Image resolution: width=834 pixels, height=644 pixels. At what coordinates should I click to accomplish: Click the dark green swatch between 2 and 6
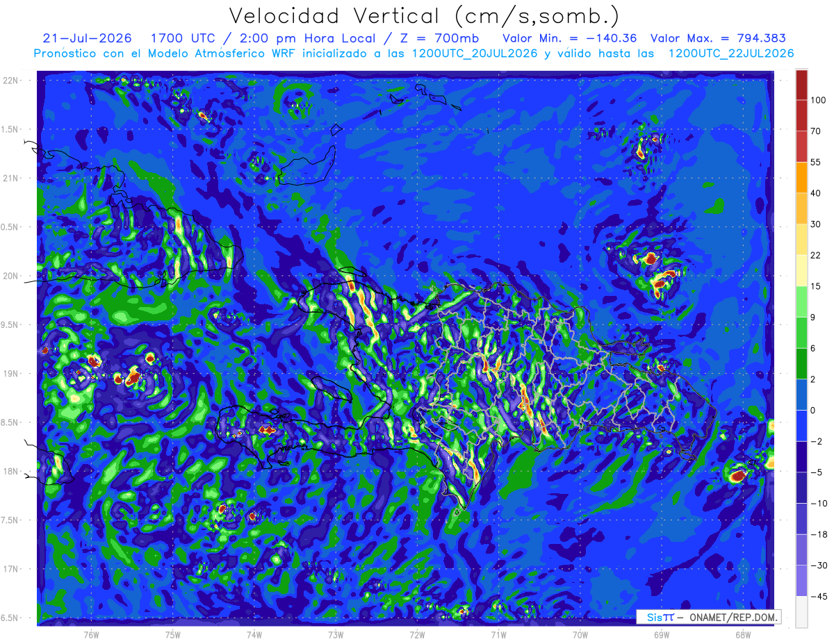pyautogui.click(x=801, y=363)
